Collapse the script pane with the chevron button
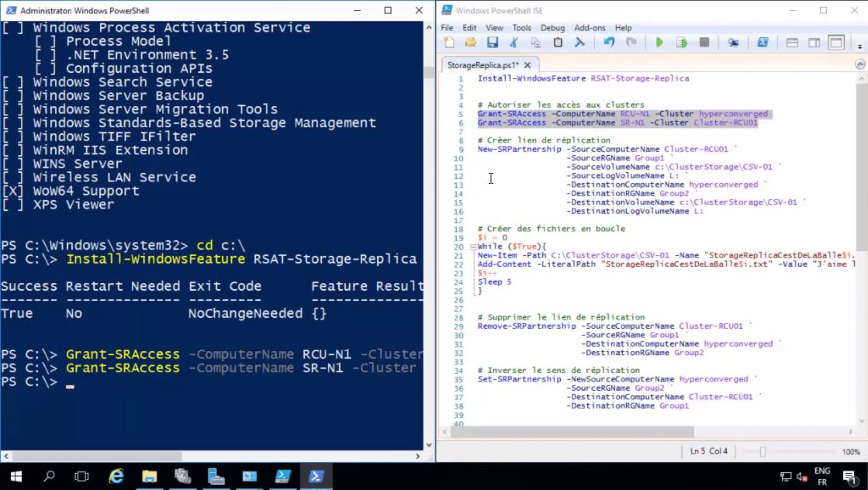Screen dimensions: 868x490 859,65
